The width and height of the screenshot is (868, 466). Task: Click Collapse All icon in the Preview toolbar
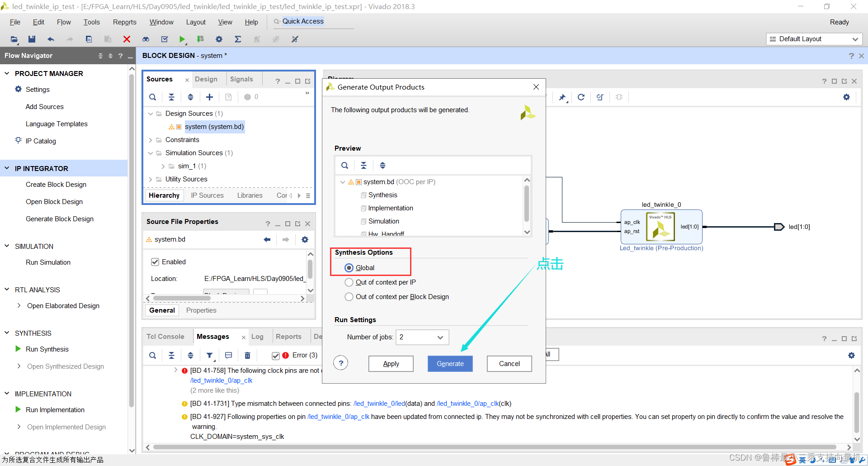(x=363, y=166)
